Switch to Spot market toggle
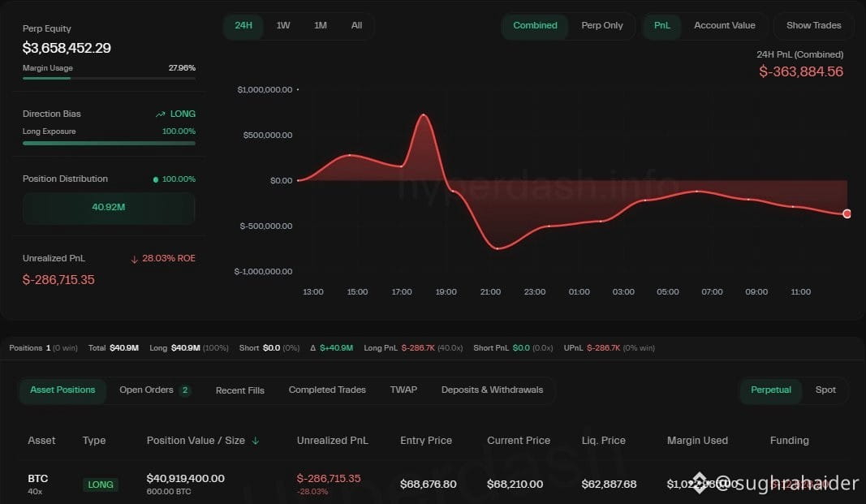The height and width of the screenshot is (504, 866). pyautogui.click(x=825, y=390)
